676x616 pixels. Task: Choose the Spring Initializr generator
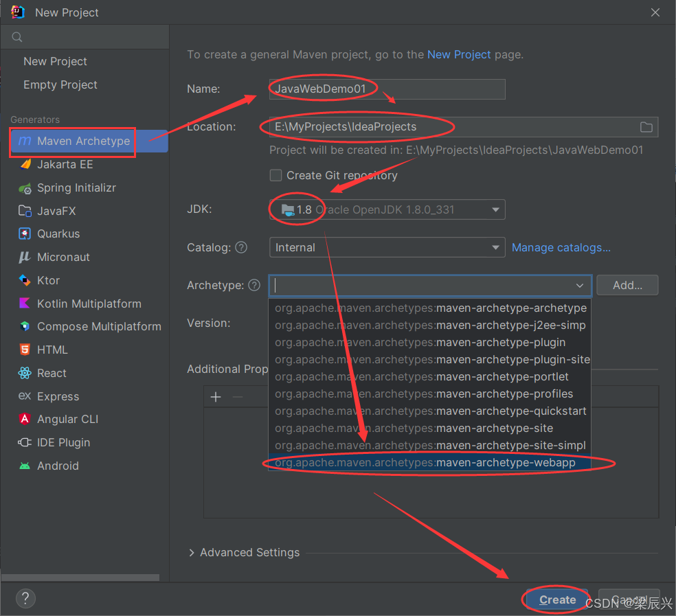tap(76, 188)
